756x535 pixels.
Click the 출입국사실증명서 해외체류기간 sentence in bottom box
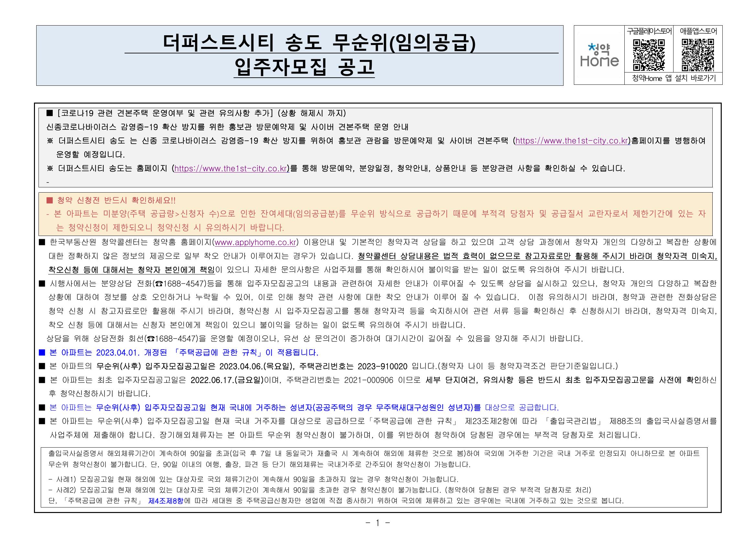(x=374, y=459)
